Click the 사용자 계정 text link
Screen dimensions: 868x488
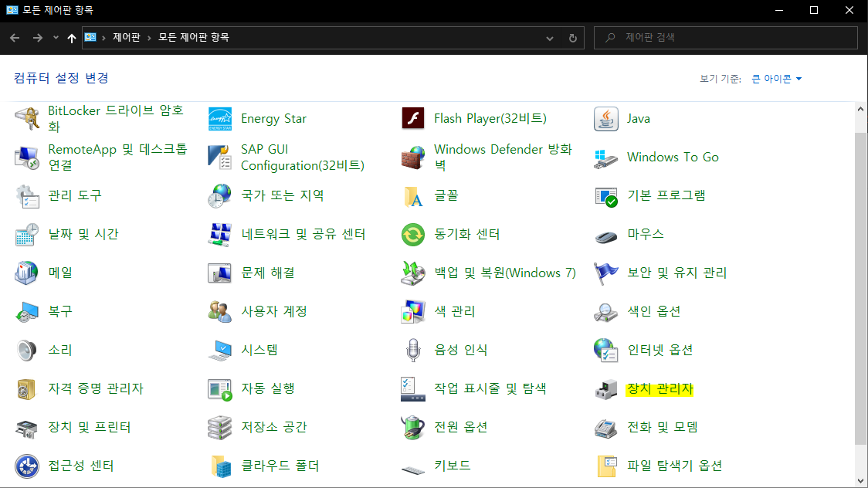(274, 311)
